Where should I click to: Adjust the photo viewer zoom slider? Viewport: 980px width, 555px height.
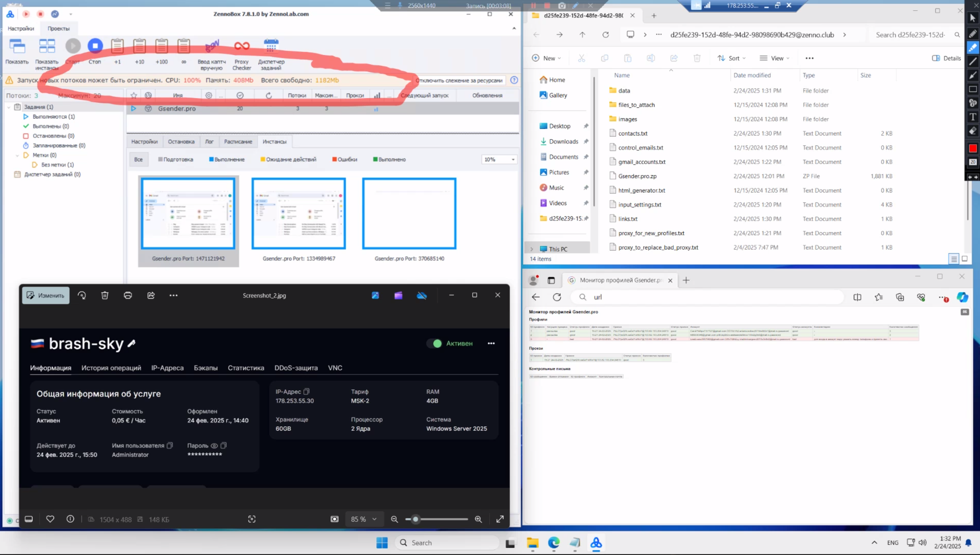[x=436, y=519]
